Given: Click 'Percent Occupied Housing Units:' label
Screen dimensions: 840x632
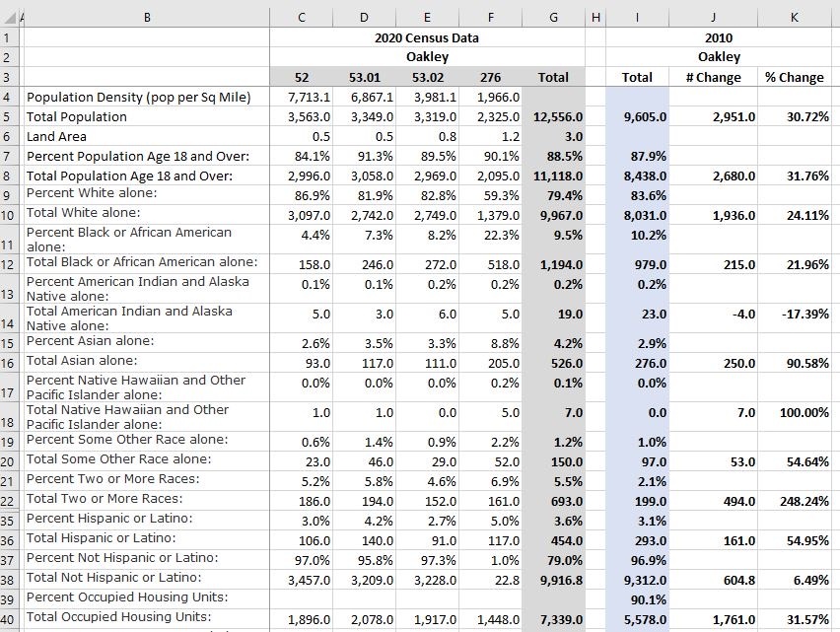Looking at the screenshot, I should click(x=127, y=597).
